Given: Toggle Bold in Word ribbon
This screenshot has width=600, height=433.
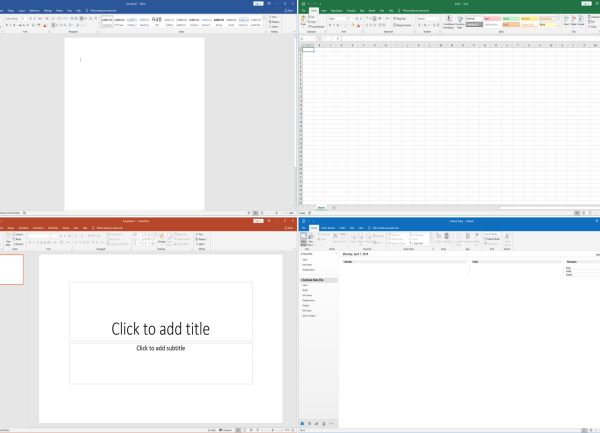Looking at the screenshot, I should (7, 25).
